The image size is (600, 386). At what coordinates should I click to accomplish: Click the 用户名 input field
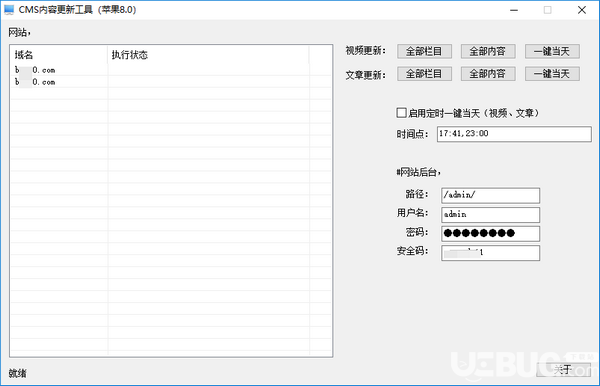click(490, 215)
